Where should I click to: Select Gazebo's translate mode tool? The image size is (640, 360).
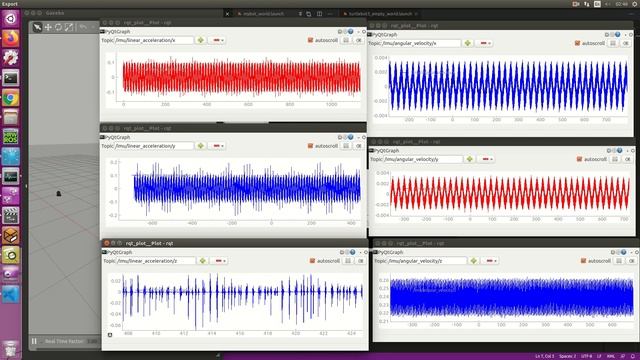[48, 27]
